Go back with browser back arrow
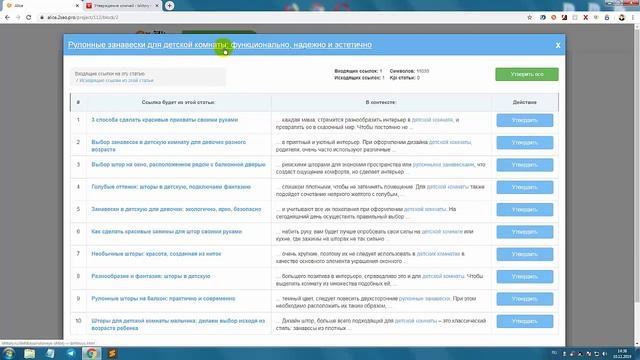Viewport: 640px width, 360px height. [7, 18]
